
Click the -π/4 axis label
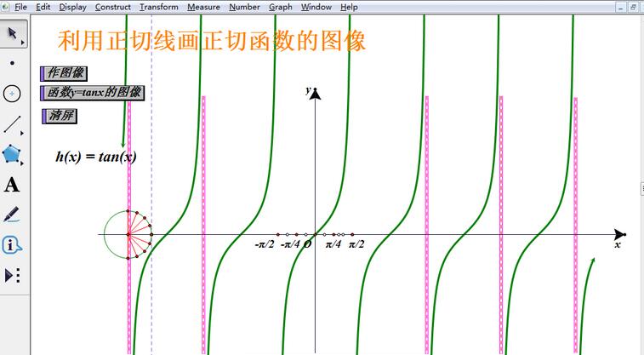coord(290,244)
